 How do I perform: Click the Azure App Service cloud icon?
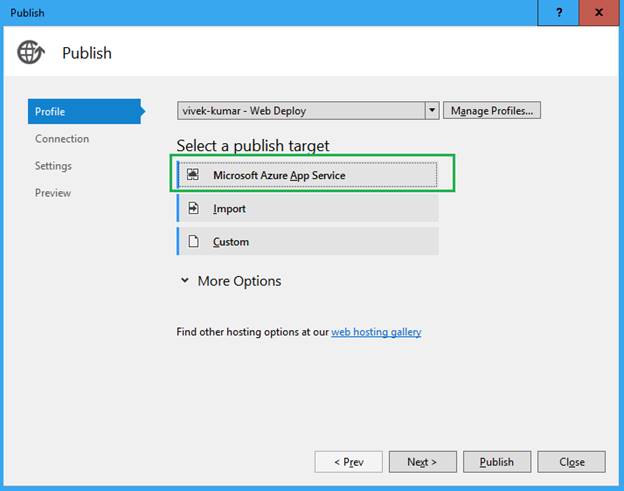(x=193, y=174)
